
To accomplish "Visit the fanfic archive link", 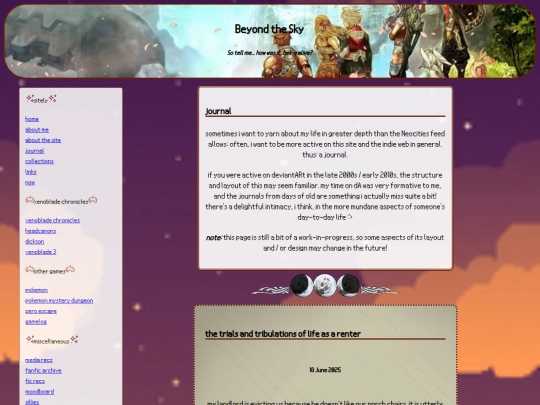I will (43, 371).
